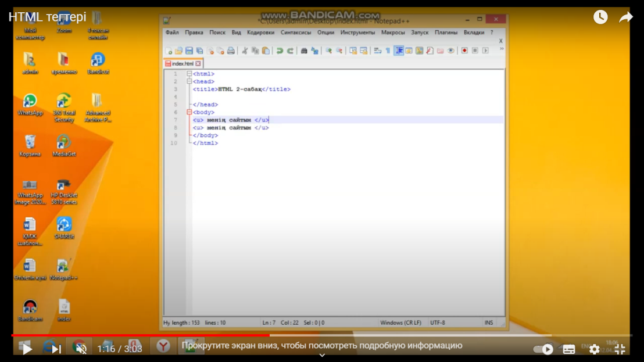The width and height of the screenshot is (644, 362).
Task: Click the Record macro red dot icon
Action: pos(464,51)
